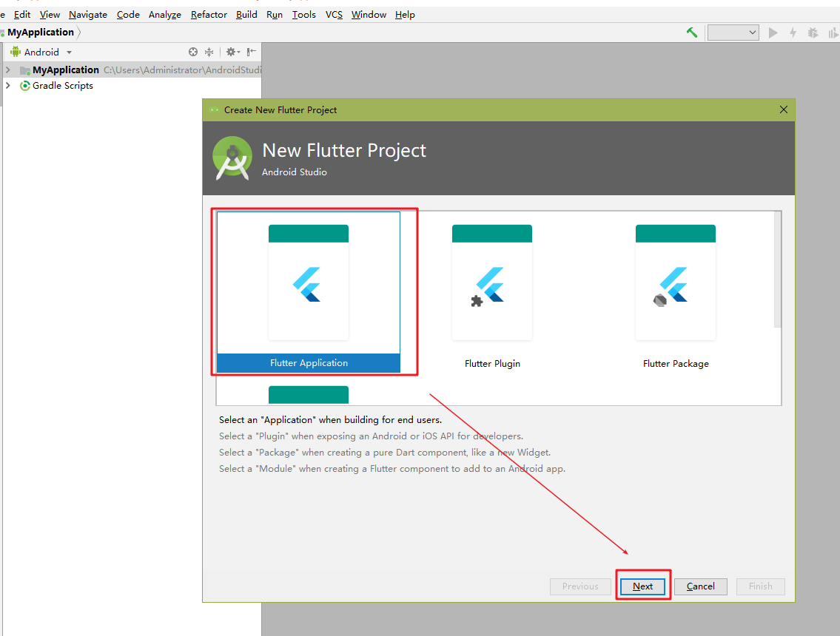Select the Gradle Scripts row
The width and height of the screenshot is (840, 636).
(x=132, y=86)
